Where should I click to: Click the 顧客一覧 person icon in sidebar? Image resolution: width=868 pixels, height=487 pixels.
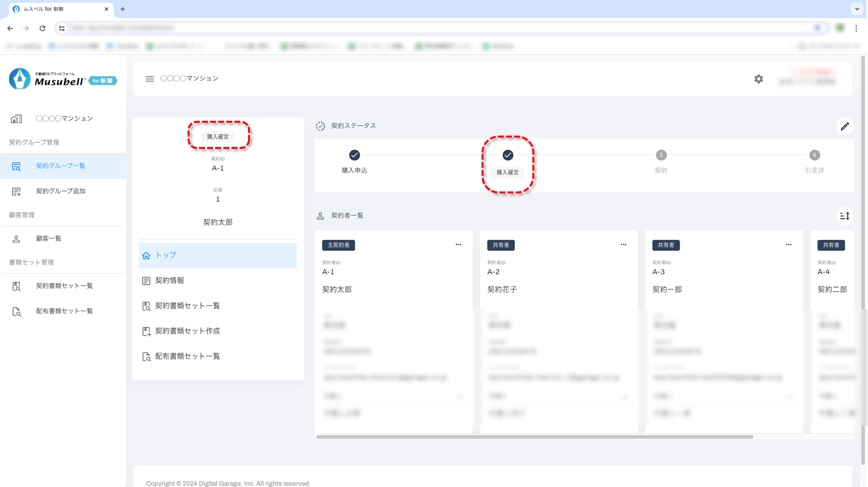point(16,239)
